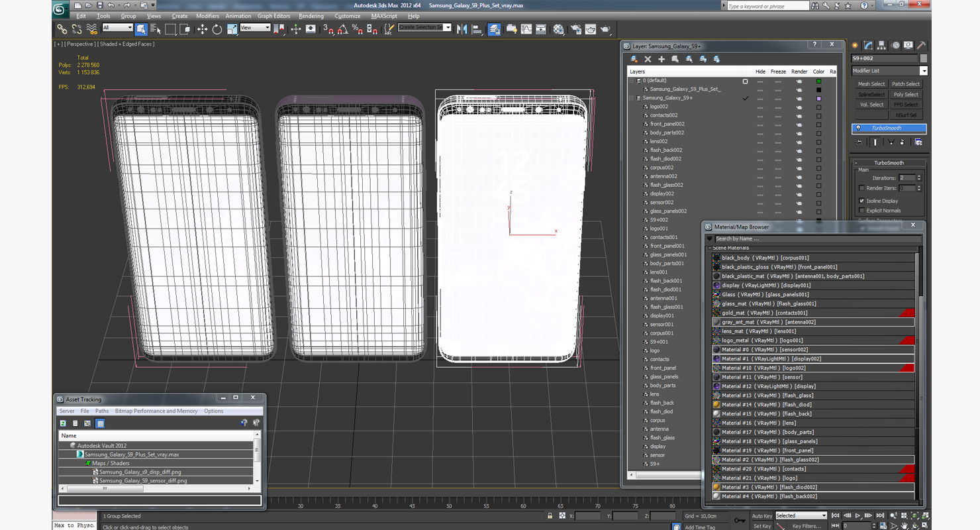Toggle the Percent Snap button

pyautogui.click(x=357, y=29)
